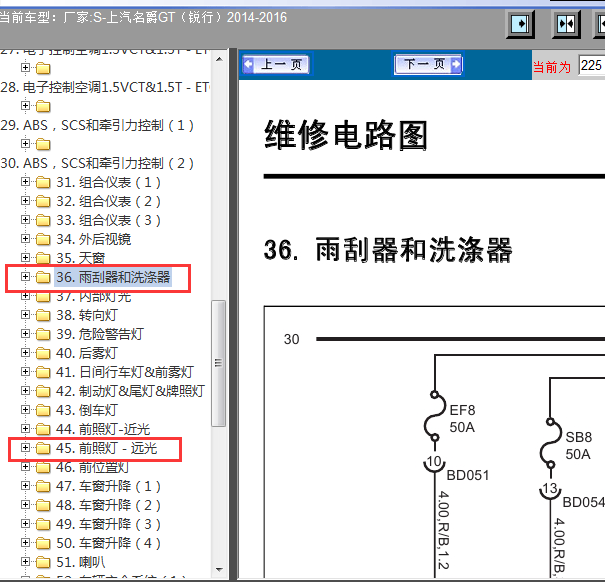Select tree item 47. 车窗升降（1）
This screenshot has height=582, width=605.
pyautogui.click(x=108, y=486)
